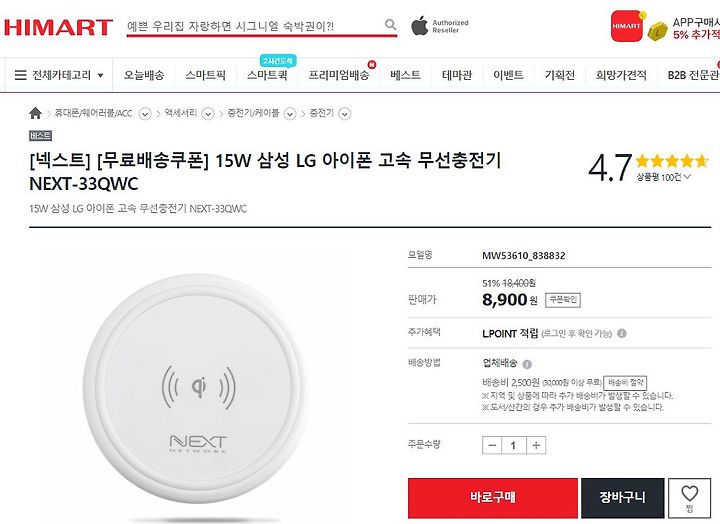This screenshot has height=524, width=720.
Task: Expand the 액세서리 breadcrumb dropdown
Action: (x=208, y=113)
